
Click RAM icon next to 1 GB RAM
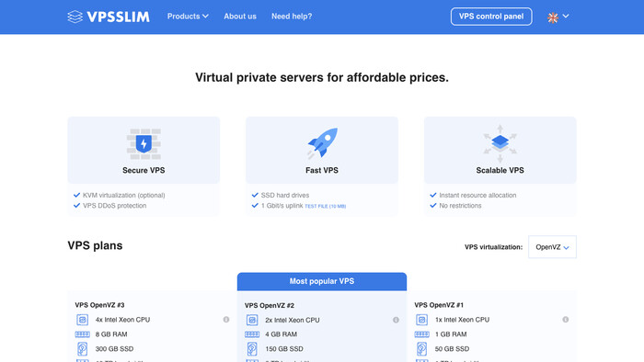421,334
